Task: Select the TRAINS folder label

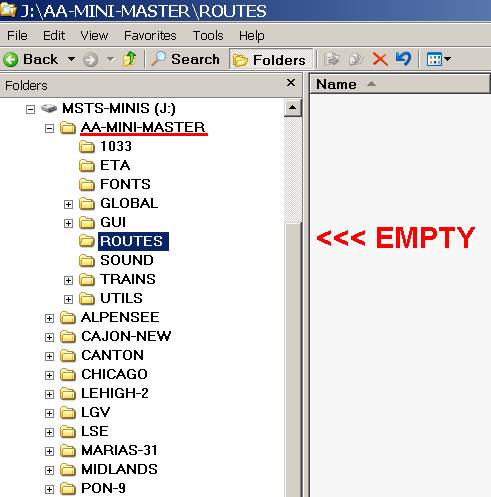Action: pyautogui.click(x=128, y=279)
